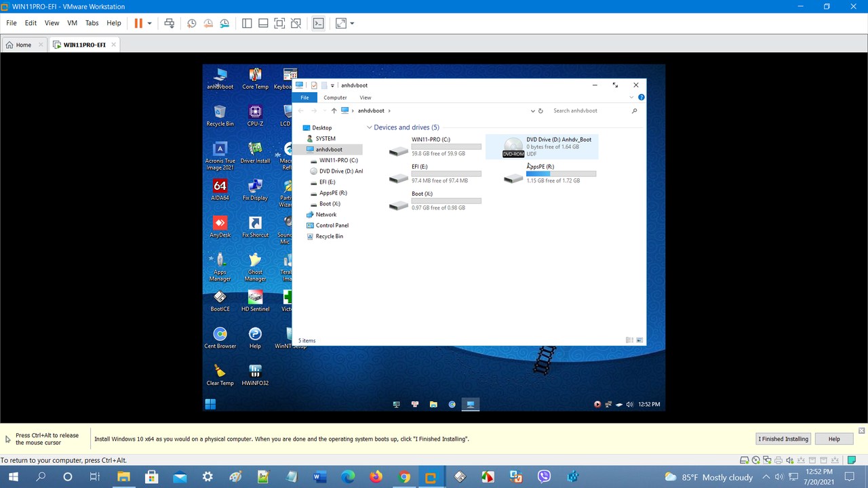Click the EFI (E:) capacity bar
The width and height of the screenshot is (868, 488).
pos(446,174)
